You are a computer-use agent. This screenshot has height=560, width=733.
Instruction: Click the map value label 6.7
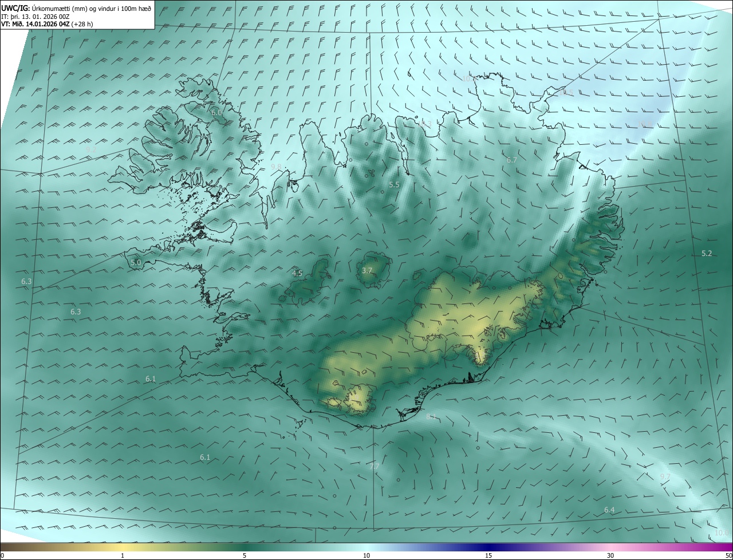click(x=512, y=160)
